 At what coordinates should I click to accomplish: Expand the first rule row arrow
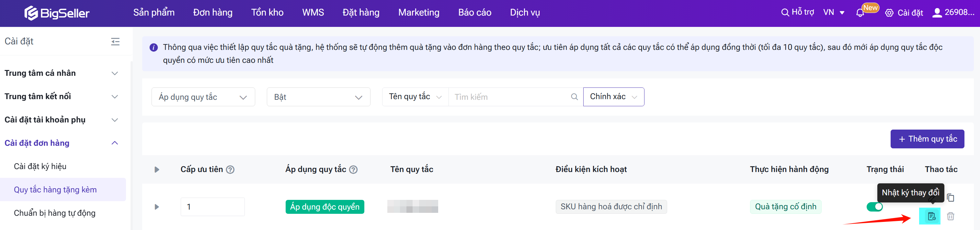pyautogui.click(x=157, y=207)
